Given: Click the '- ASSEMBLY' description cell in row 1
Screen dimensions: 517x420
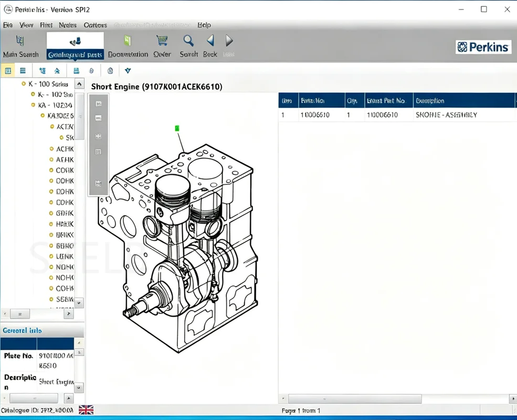Looking at the screenshot, I should (x=447, y=115).
